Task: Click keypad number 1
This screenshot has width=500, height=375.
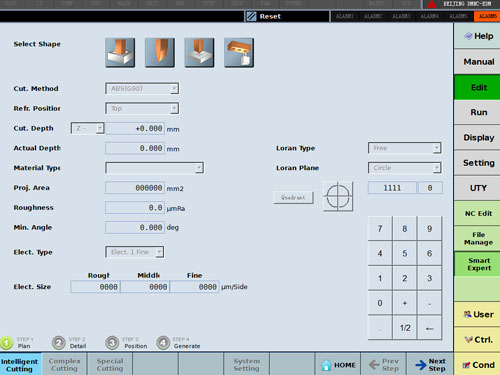Action: pos(380,278)
